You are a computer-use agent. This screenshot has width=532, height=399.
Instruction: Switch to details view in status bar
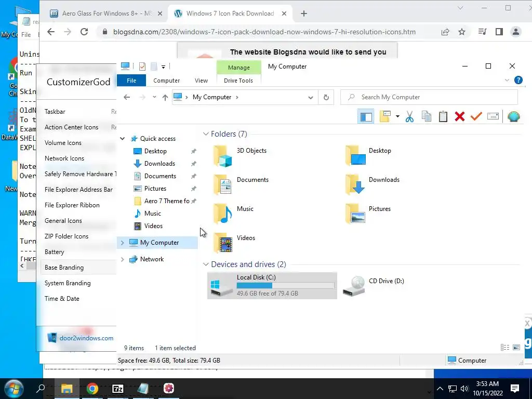click(505, 348)
